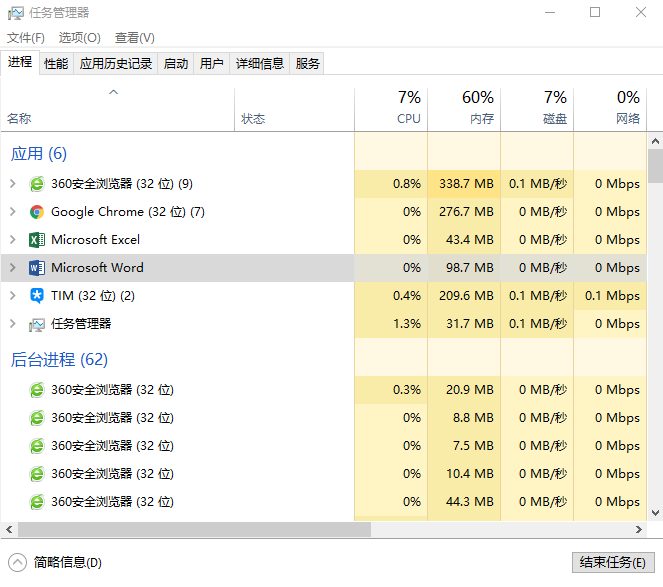Expand the 任务管理器 process entry

pos(13,324)
